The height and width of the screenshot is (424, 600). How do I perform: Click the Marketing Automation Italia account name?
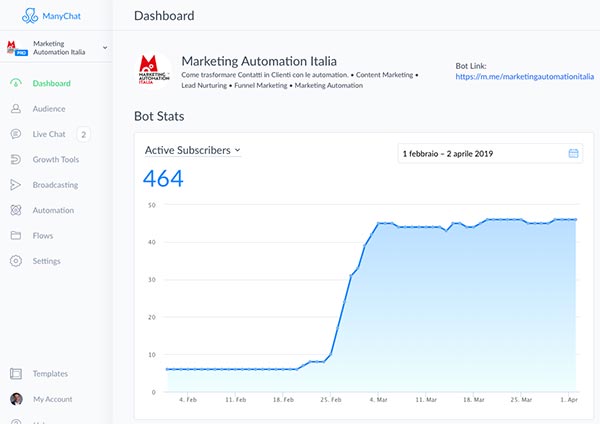point(59,48)
